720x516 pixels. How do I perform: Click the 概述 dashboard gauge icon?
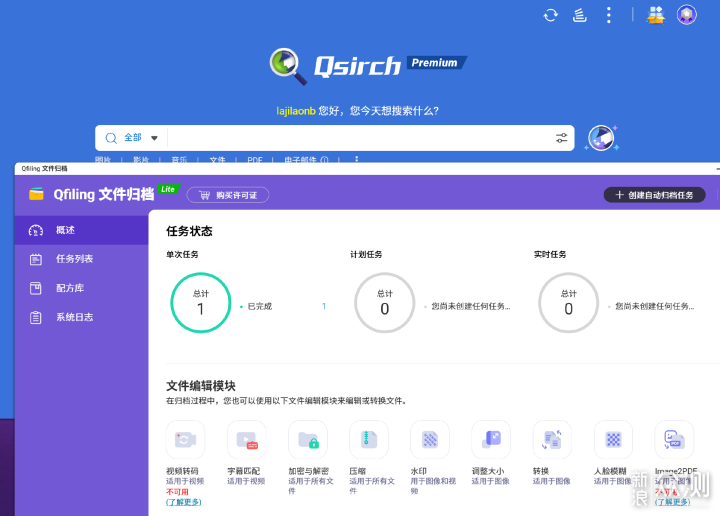click(36, 230)
